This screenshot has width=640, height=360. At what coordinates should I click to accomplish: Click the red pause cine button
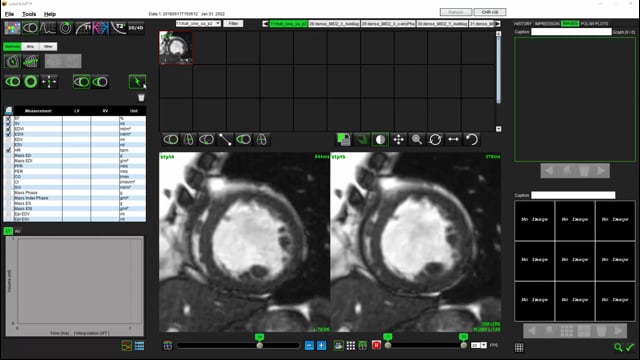376,346
